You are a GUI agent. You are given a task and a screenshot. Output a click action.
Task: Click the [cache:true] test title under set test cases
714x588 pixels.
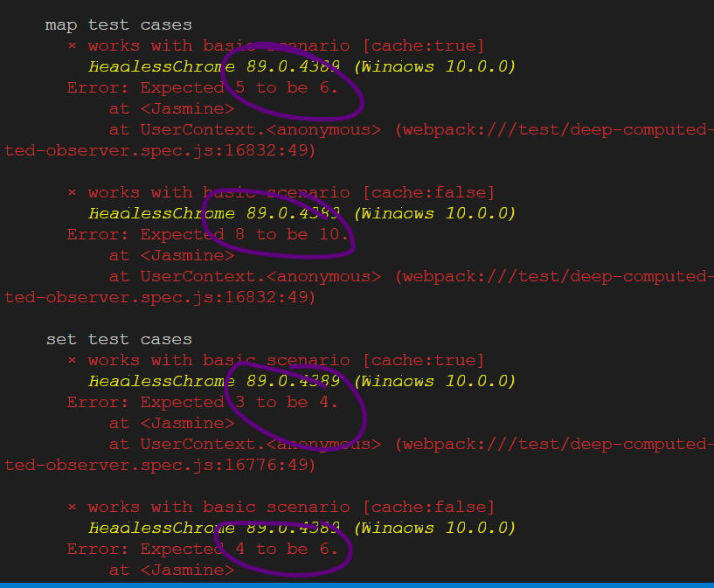click(275, 361)
